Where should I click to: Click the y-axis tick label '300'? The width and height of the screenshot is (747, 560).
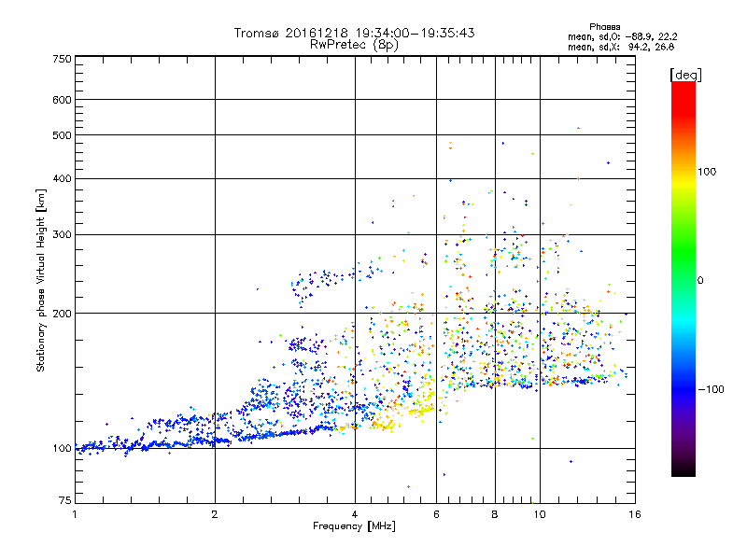63,235
